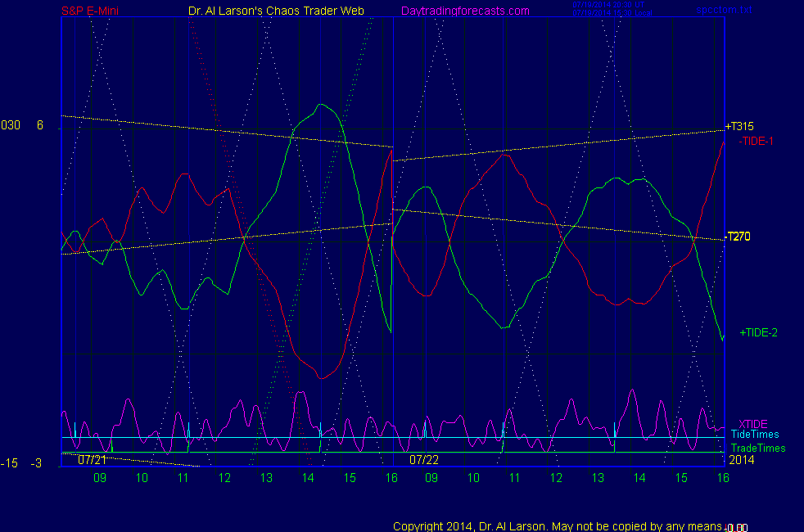Click the 09 hour label for 07/21
Viewport: 804px width, 532px height.
coord(100,478)
